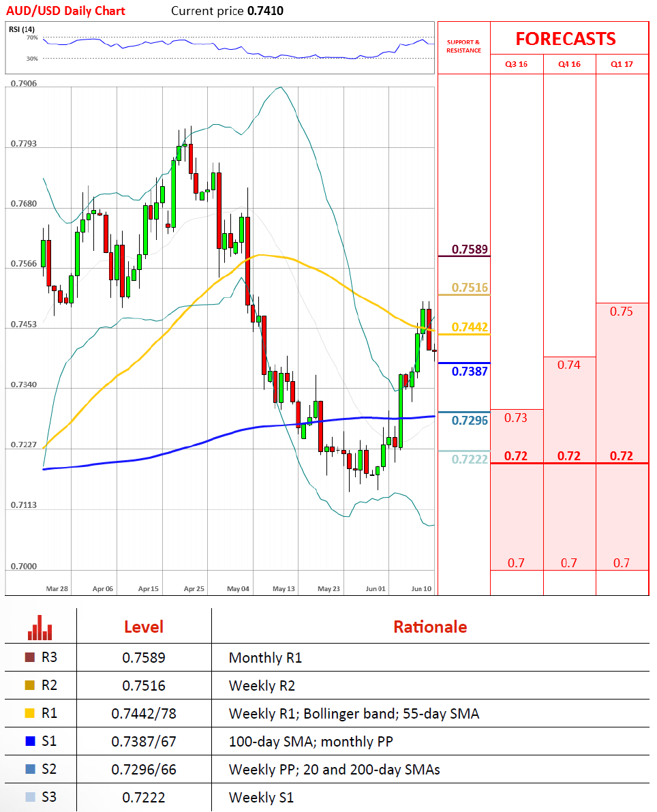Click the bold 0.72 in Q3 16 column

coord(516,455)
